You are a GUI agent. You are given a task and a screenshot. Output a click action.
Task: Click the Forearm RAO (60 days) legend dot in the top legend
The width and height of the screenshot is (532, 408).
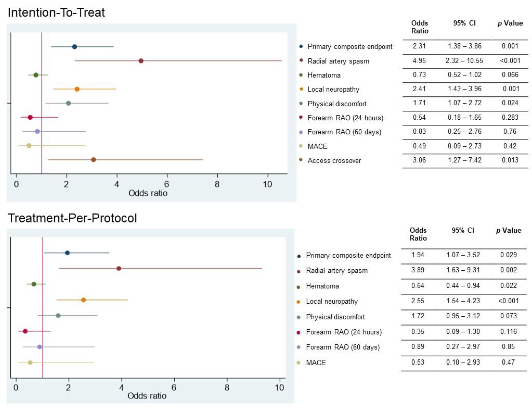301,132
